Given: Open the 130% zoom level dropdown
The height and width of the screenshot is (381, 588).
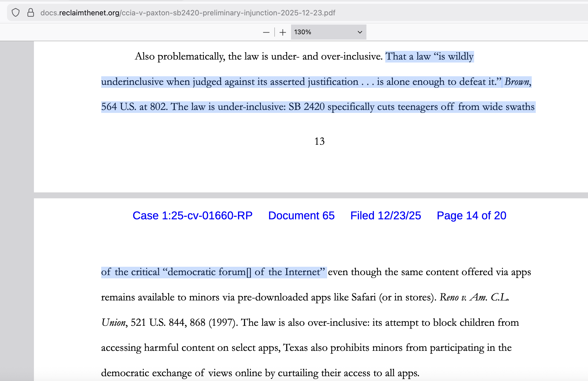Looking at the screenshot, I should click(x=328, y=32).
